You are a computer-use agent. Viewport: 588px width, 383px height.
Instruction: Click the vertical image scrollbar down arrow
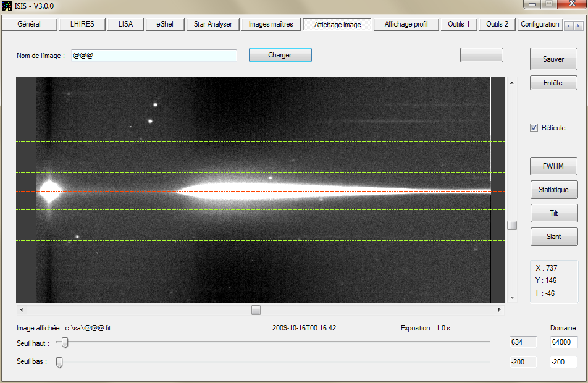click(511, 298)
